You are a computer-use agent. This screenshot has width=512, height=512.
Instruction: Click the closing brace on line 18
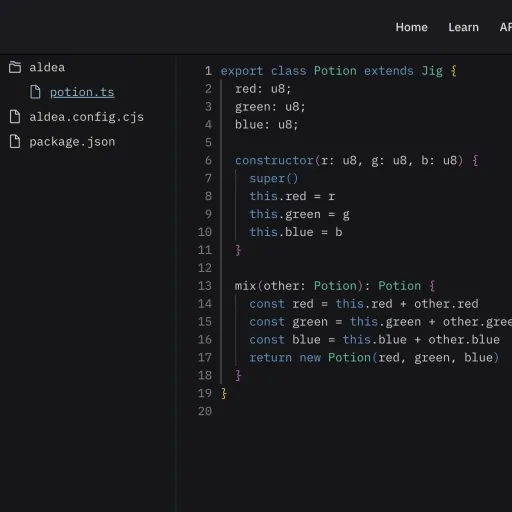(x=238, y=375)
